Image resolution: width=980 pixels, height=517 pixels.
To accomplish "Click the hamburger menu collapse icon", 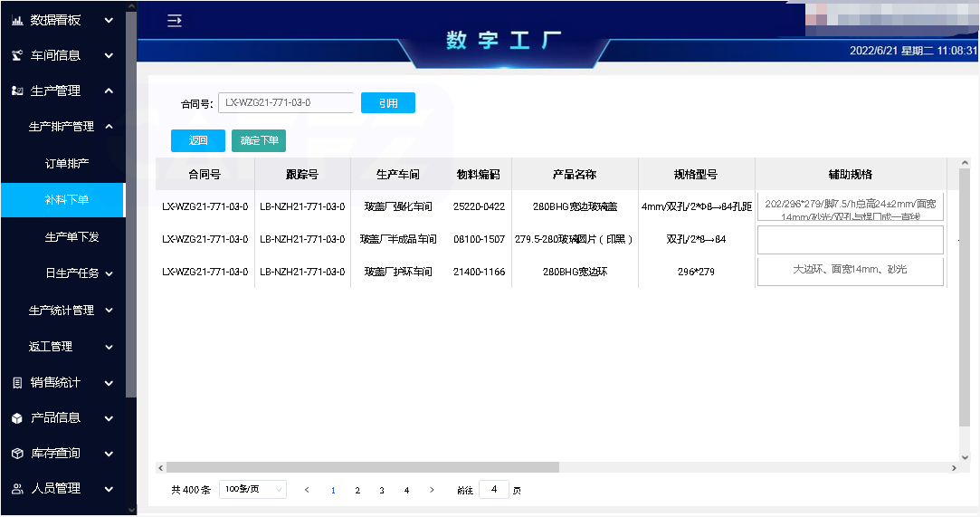I will [175, 21].
